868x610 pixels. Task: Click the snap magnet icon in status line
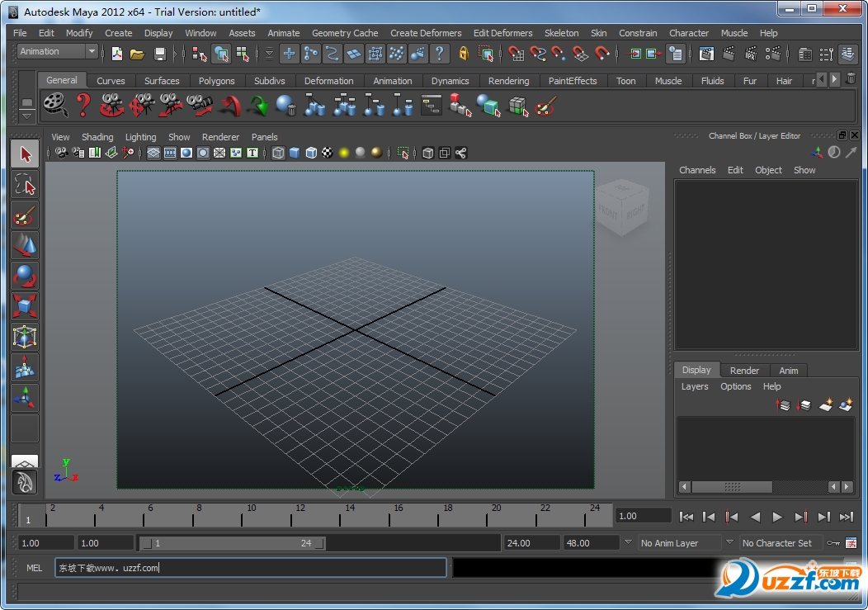(x=601, y=54)
